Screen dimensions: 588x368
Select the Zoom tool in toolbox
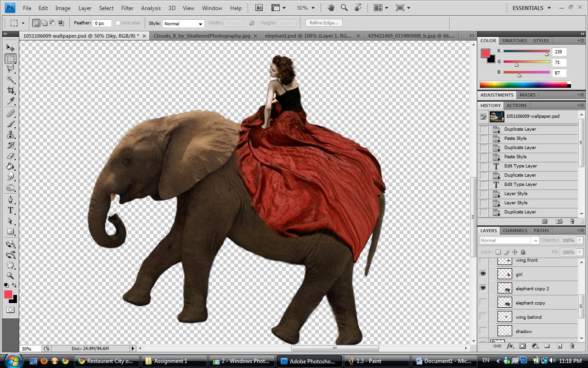11,276
